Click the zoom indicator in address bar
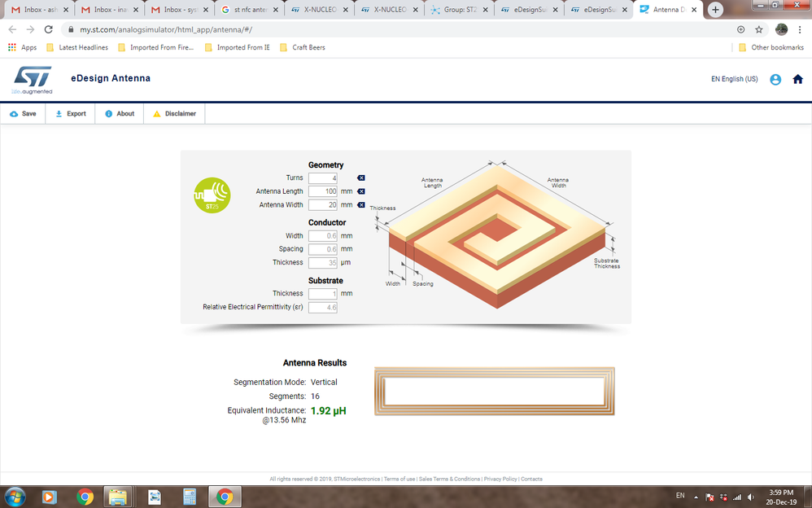The image size is (812, 508). click(x=740, y=29)
